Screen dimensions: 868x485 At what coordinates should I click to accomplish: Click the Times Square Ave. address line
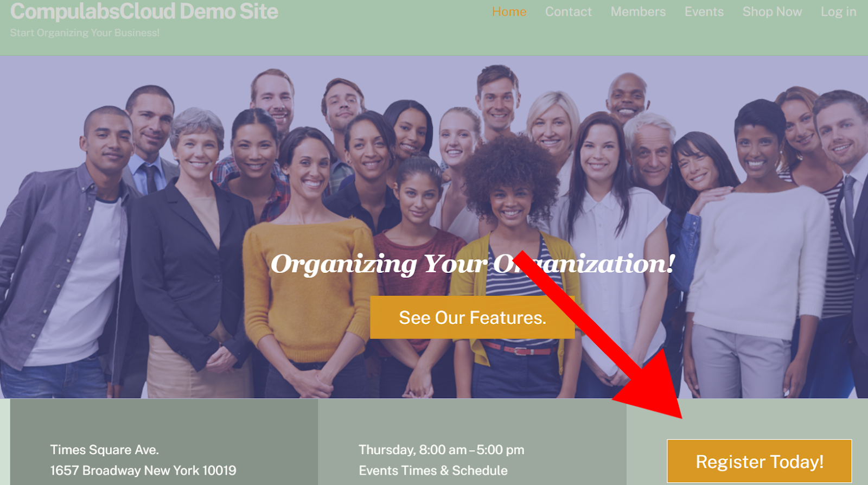[x=104, y=450]
